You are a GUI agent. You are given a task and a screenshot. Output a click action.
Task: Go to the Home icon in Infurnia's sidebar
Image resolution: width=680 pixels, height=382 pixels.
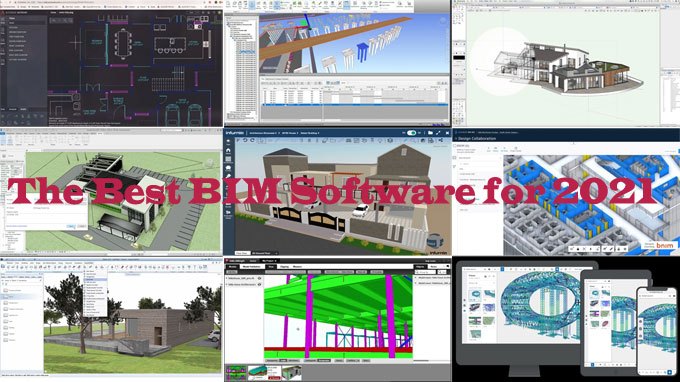[x=229, y=150]
